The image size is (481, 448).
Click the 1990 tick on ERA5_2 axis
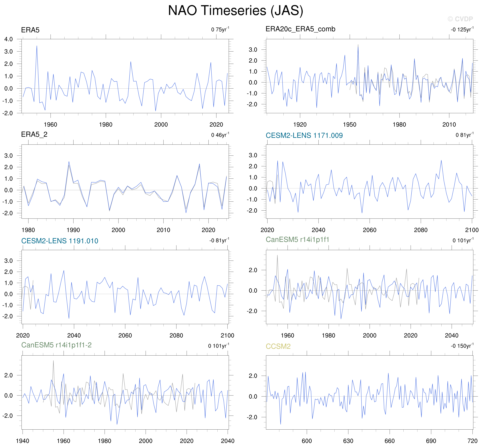tap(73, 230)
